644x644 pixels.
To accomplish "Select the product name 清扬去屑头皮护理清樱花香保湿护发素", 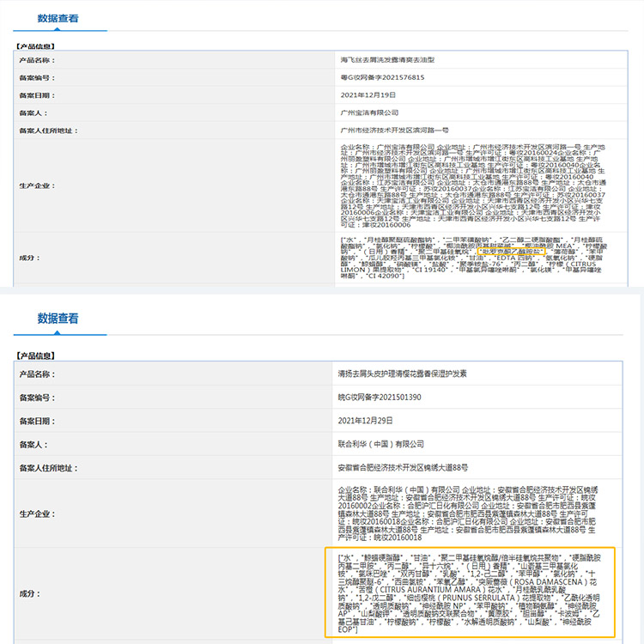I will (402, 374).
